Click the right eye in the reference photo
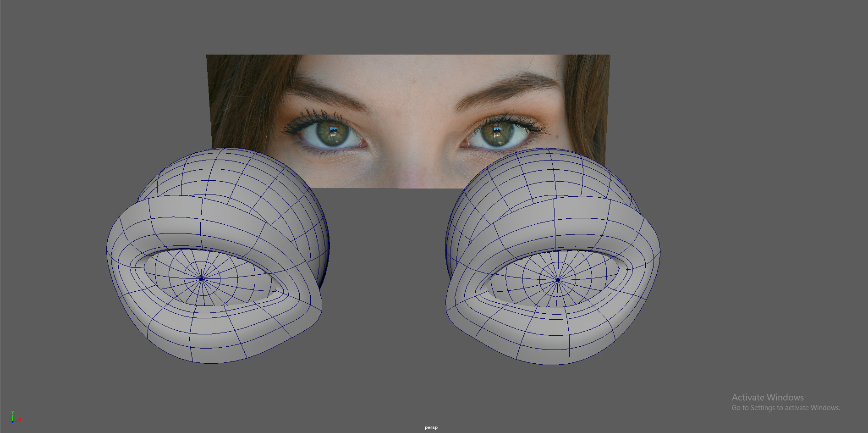 [497, 133]
